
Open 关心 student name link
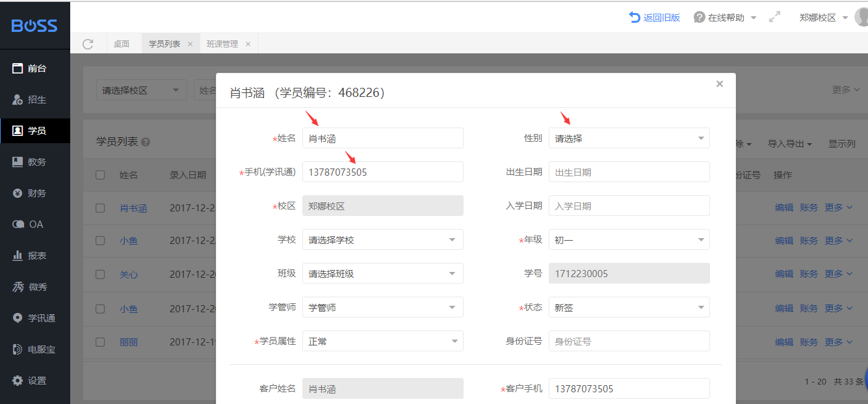129,275
